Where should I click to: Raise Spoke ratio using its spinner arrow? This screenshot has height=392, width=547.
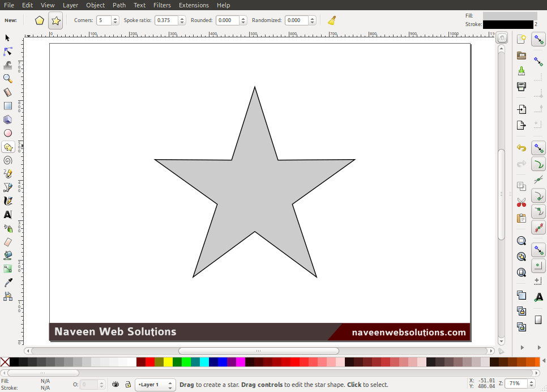(x=181, y=18)
